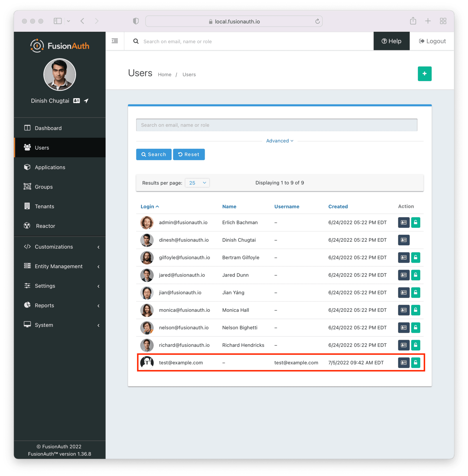Image resolution: width=468 pixels, height=476 pixels.
Task: Click the green lock icon for test@example.com
Action: 415,363
